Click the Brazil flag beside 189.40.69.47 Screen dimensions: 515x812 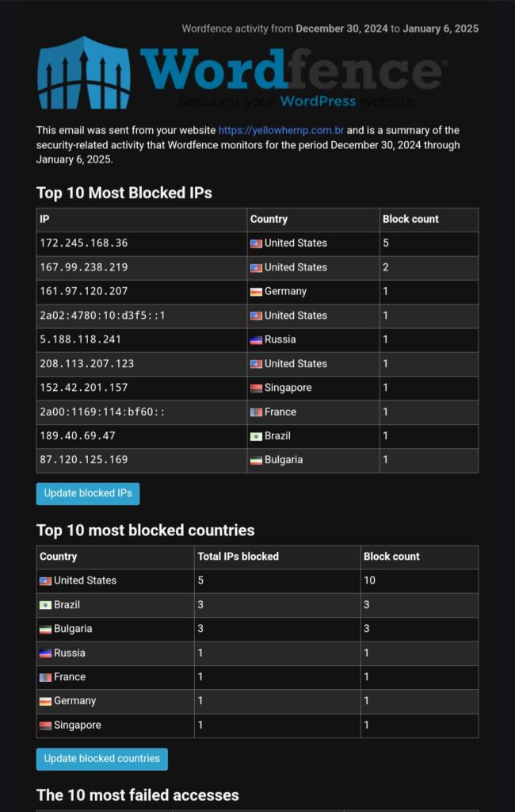point(256,437)
